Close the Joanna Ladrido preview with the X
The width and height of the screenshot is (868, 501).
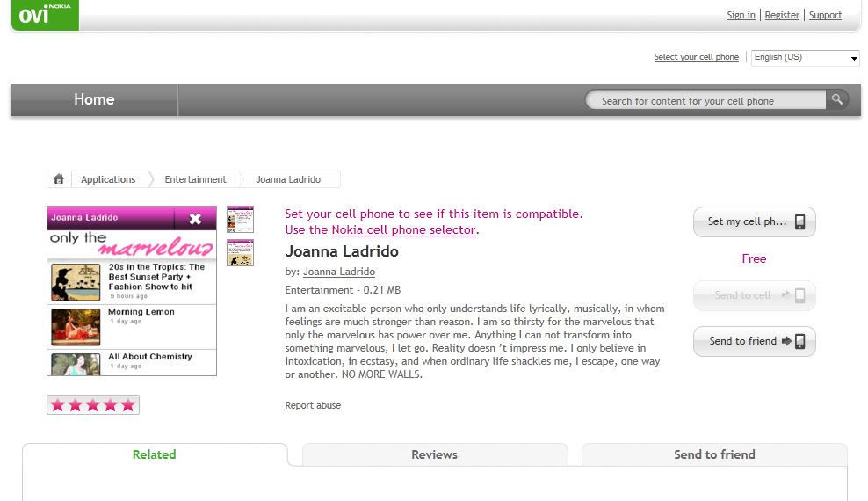pos(195,219)
